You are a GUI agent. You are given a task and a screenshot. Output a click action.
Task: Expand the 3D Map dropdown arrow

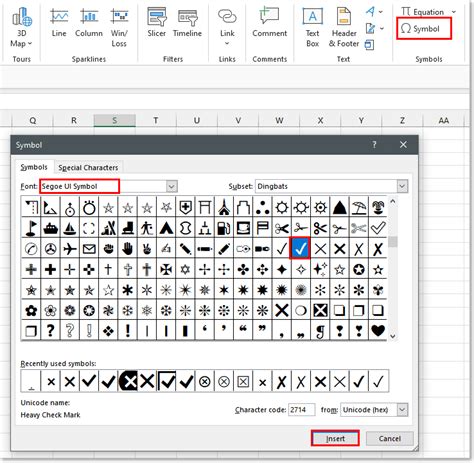coord(30,43)
